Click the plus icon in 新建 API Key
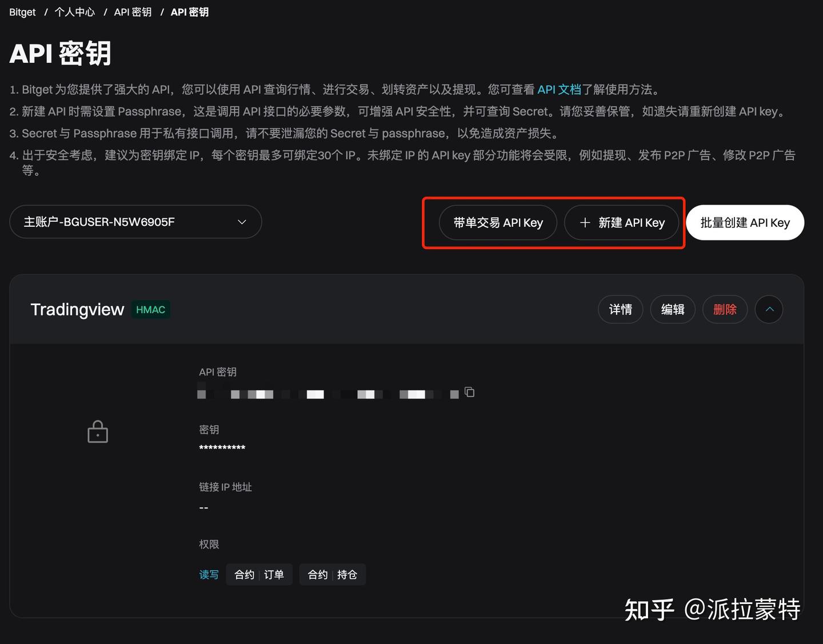The height and width of the screenshot is (644, 823). (585, 222)
